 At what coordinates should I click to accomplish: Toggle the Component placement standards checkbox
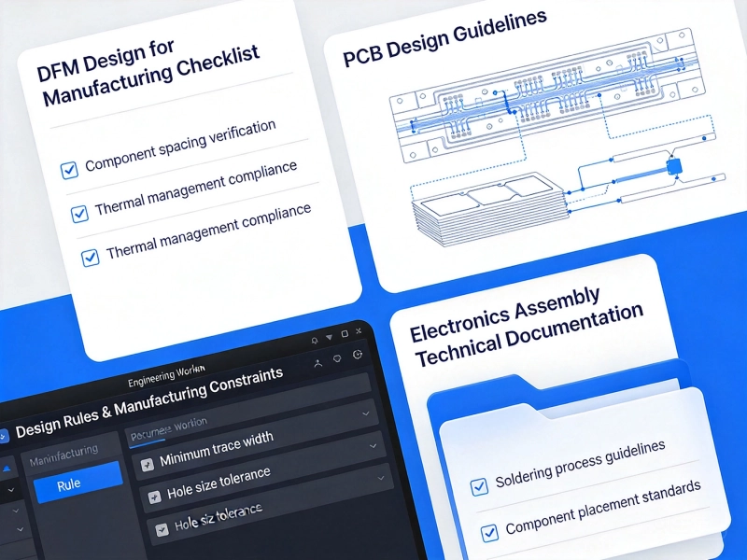[x=489, y=533]
